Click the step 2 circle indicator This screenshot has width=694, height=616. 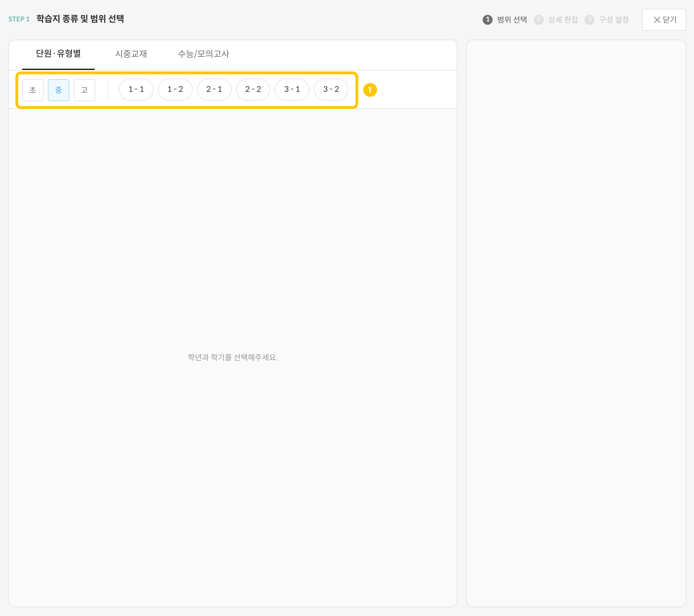(538, 20)
